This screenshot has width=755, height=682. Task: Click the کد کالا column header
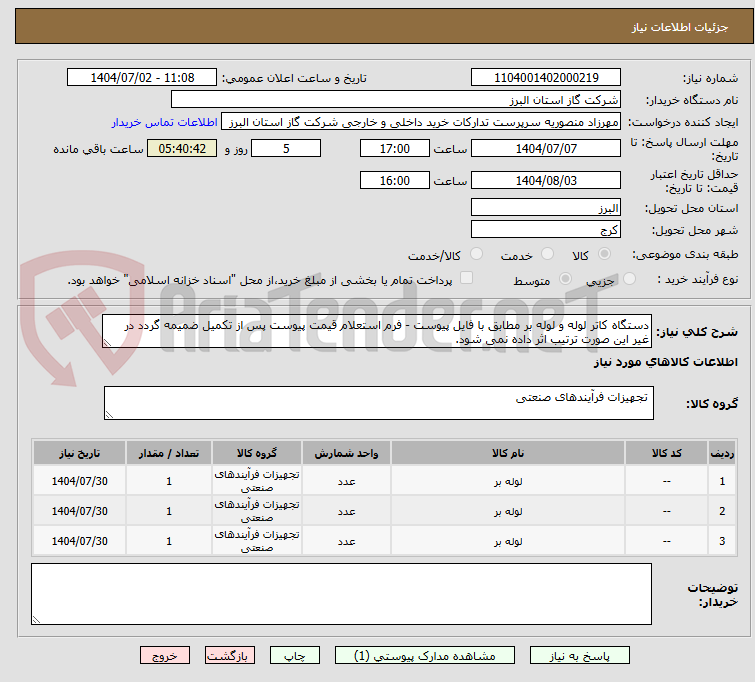[666, 453]
